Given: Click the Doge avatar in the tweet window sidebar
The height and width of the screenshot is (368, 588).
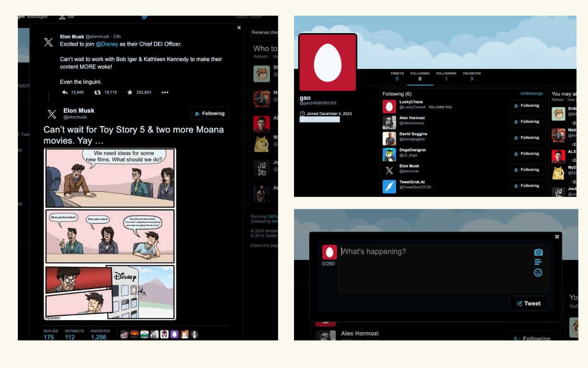Looking at the screenshot, I should coord(261,144).
